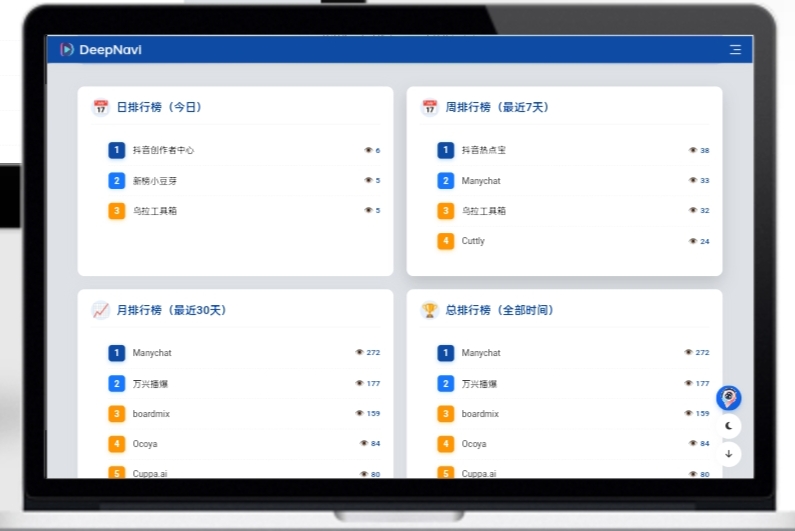The width and height of the screenshot is (795, 531).
Task: Open Manychat in the all-time ranking
Action: pos(481,352)
